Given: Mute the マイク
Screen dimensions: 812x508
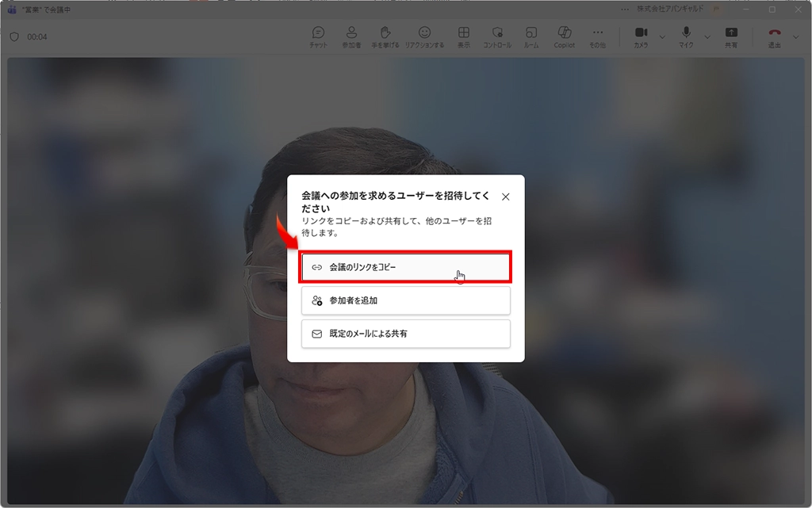Looking at the screenshot, I should [685, 36].
